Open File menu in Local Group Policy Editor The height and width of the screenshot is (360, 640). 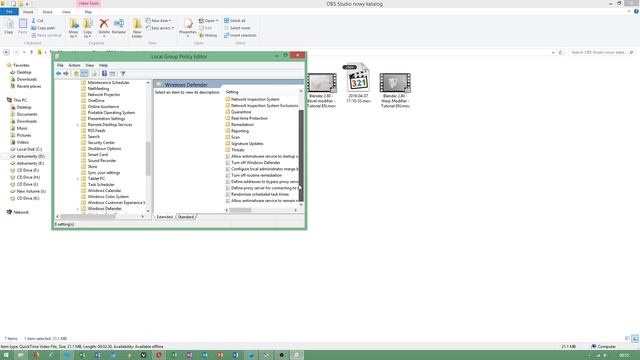[x=60, y=65]
